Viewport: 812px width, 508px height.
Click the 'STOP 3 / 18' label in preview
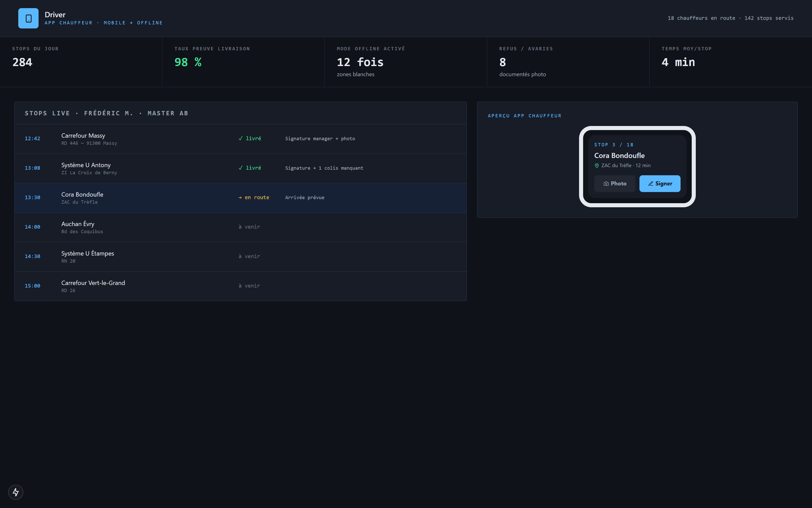[x=614, y=145]
